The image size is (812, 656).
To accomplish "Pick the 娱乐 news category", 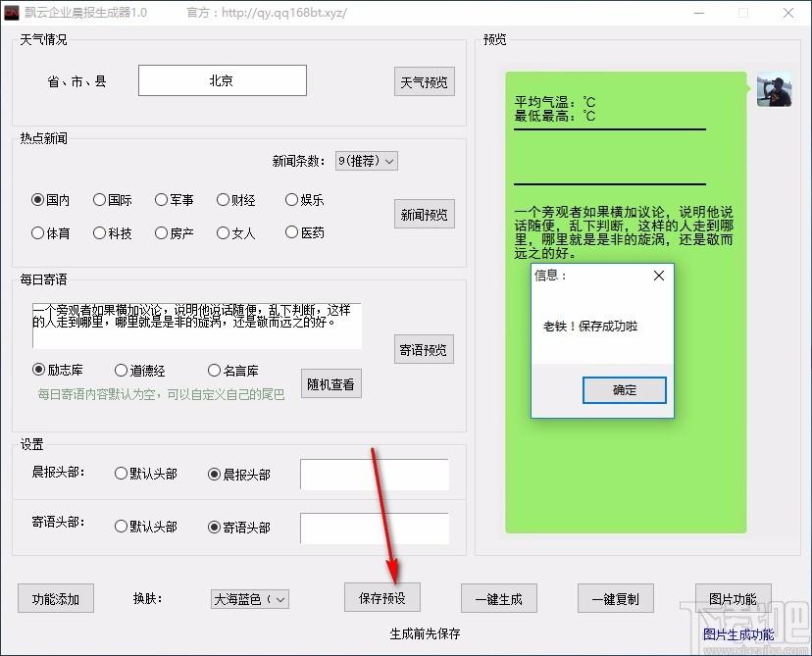I will [304, 200].
